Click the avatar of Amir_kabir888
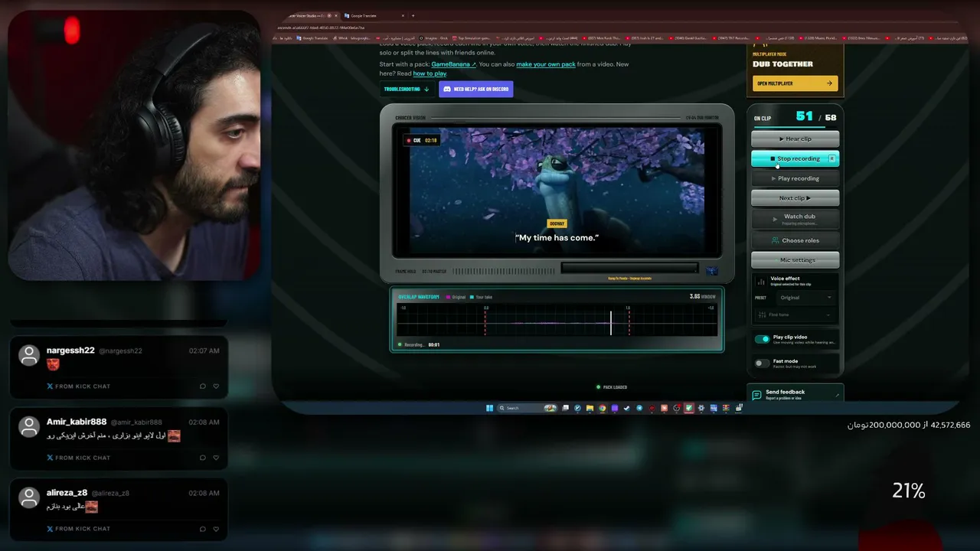Screen dimensions: 980x551 29,426
